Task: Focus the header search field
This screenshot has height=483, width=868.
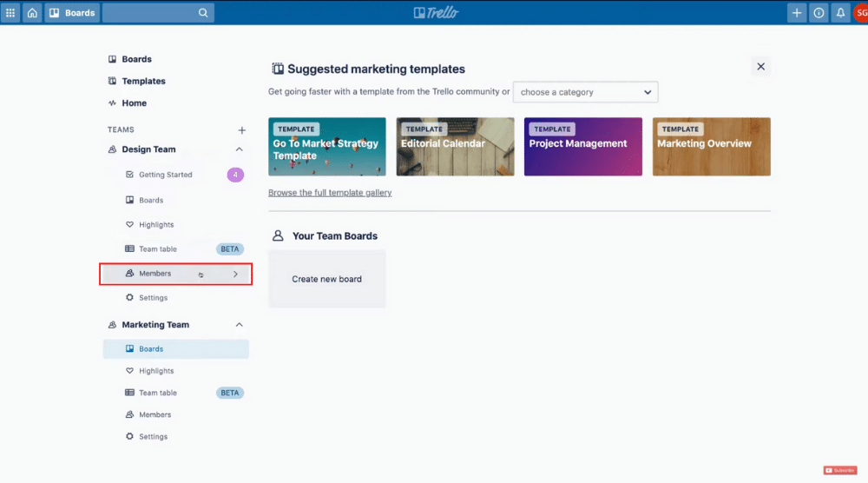Action: pos(158,13)
